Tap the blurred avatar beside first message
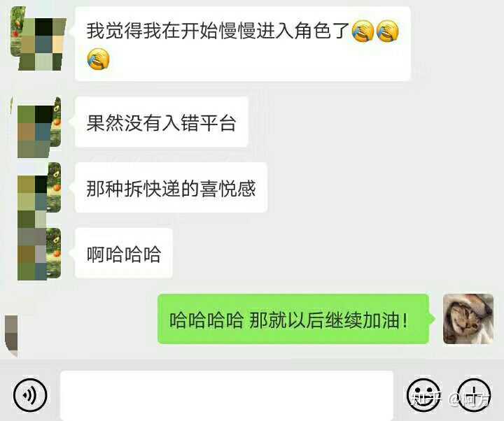504x421 pixels. click(38, 38)
